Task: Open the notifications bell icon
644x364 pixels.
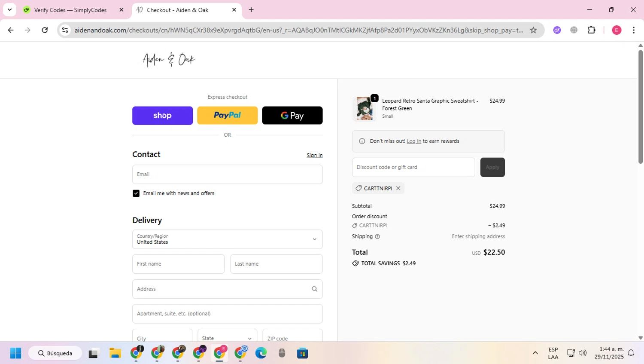Action: coord(631,353)
